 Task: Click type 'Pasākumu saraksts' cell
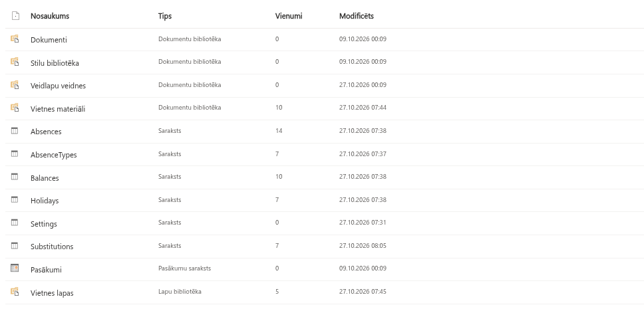click(x=185, y=268)
